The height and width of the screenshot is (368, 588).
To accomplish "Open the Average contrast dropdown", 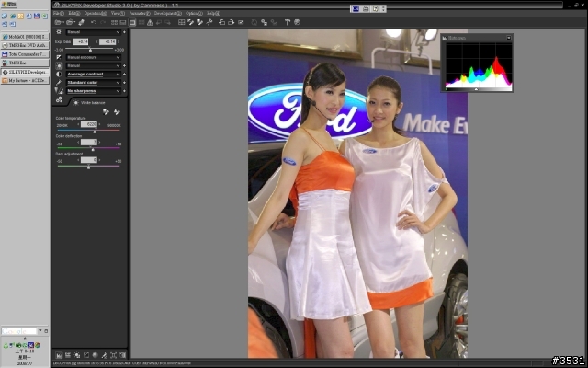I will click(94, 75).
